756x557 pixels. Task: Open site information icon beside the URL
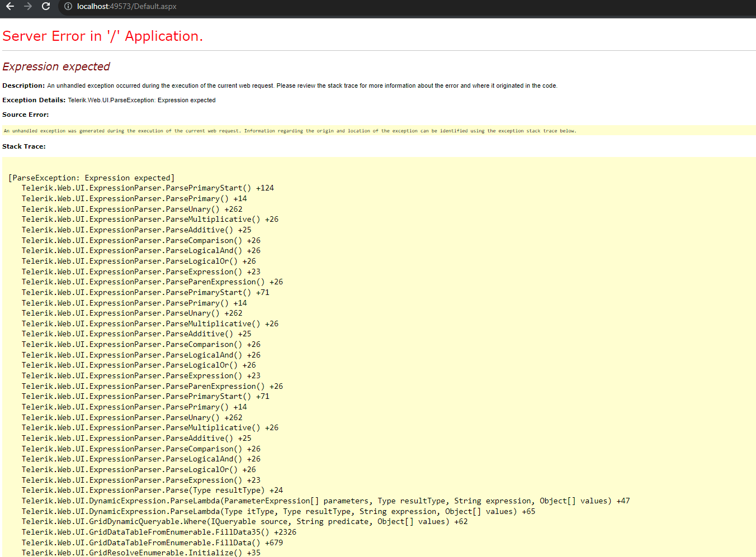[68, 7]
